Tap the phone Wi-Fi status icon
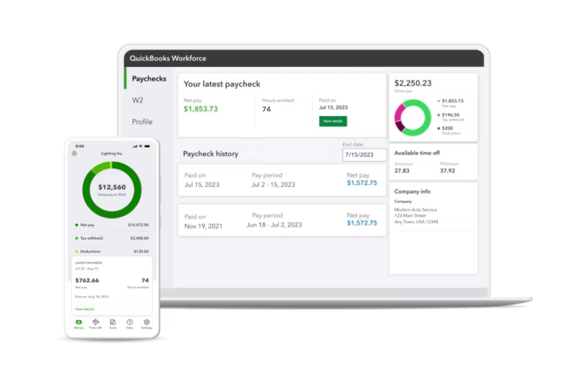The height and width of the screenshot is (392, 588). (141, 146)
